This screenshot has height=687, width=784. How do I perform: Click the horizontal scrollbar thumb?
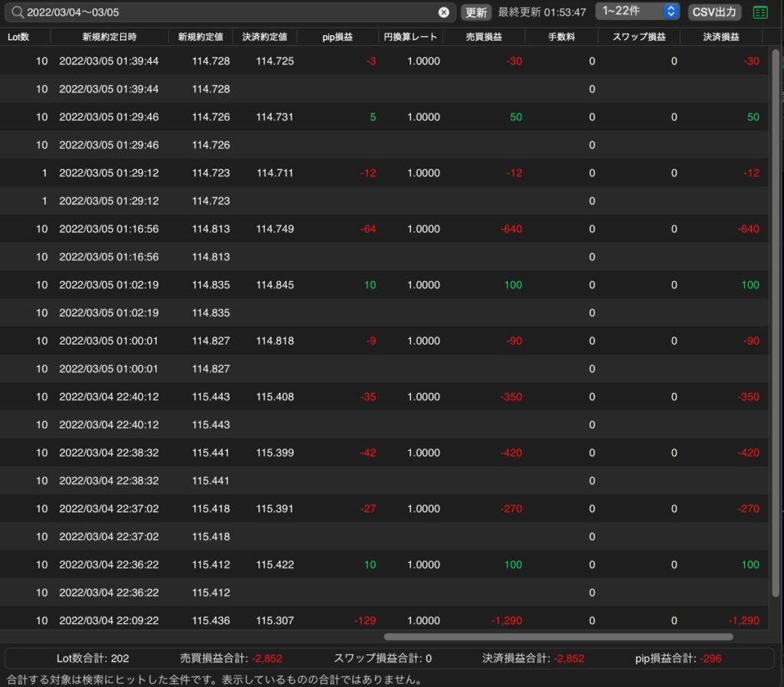(x=558, y=636)
